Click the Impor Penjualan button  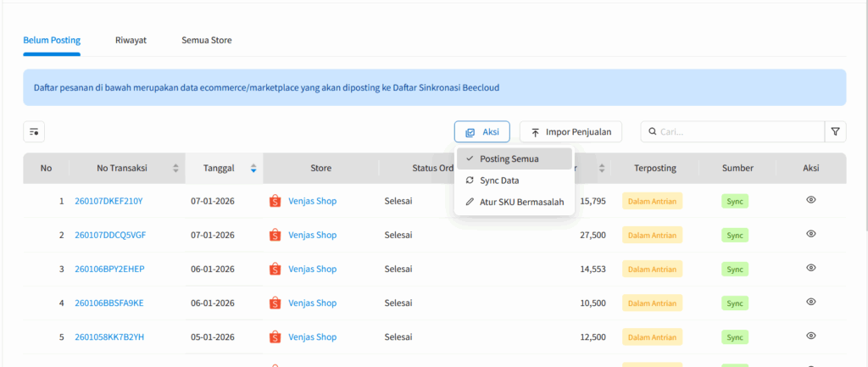point(570,131)
